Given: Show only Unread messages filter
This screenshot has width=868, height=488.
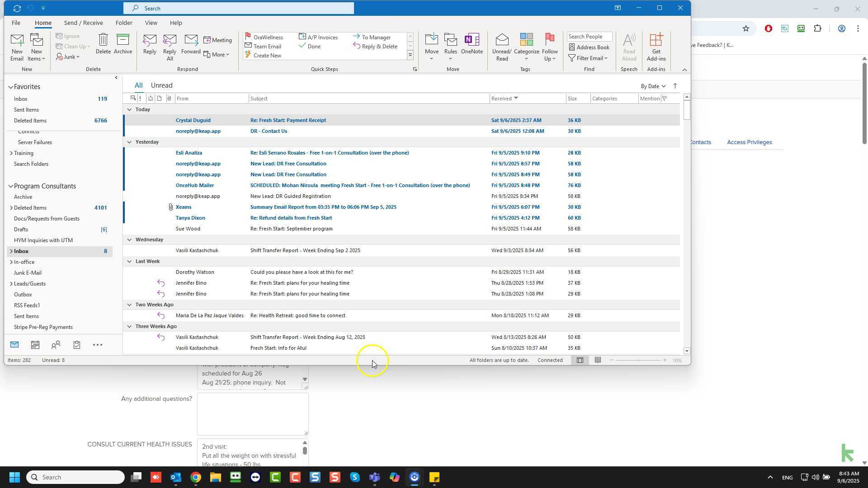Looking at the screenshot, I should pyautogui.click(x=161, y=85).
